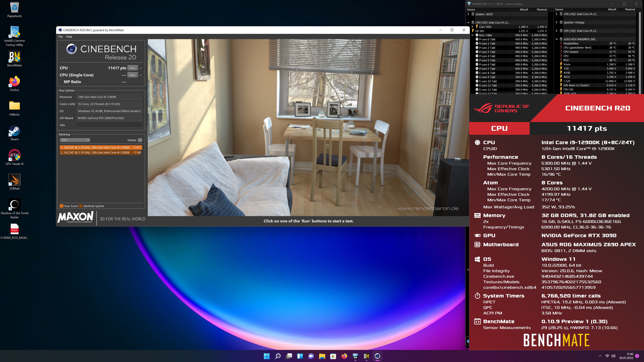Open the E19080_ROG_MAXI PDF file
Screen dimensions: 644x362
14,232
